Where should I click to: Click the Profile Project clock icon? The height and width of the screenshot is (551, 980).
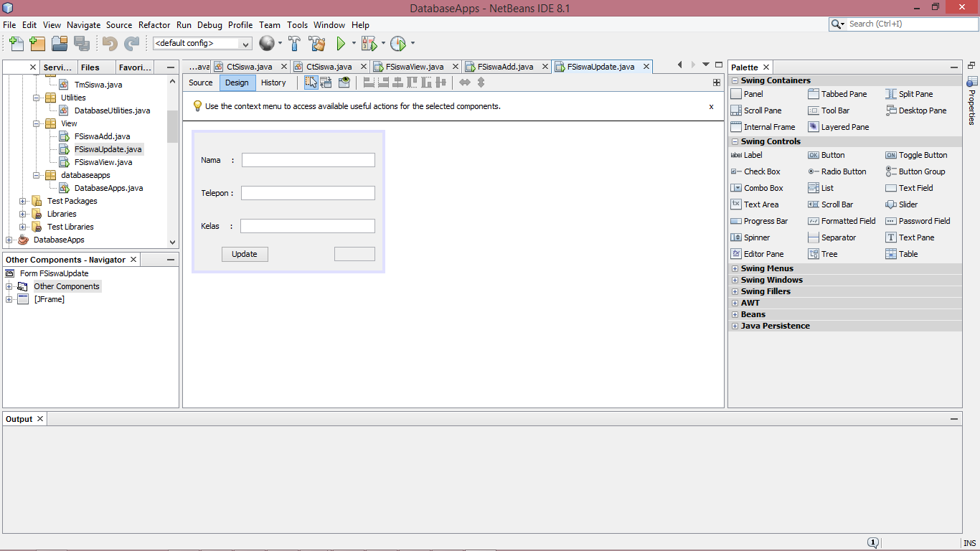(398, 44)
